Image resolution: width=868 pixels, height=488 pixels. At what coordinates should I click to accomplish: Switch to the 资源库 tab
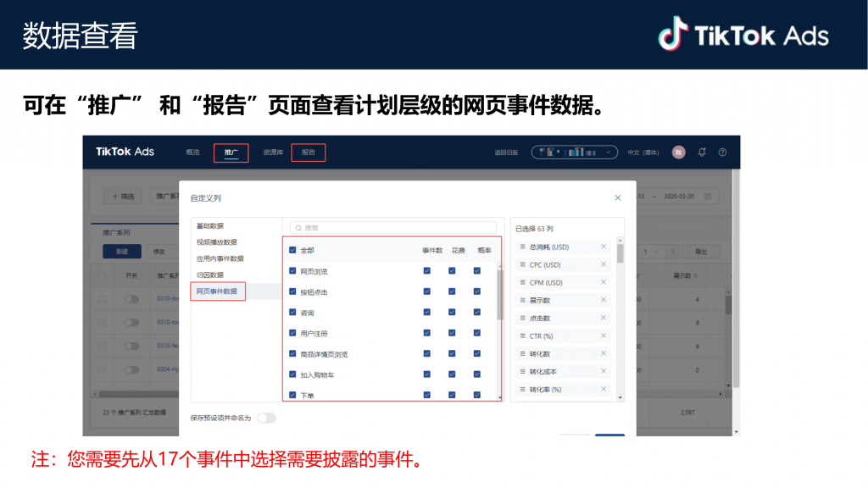point(273,152)
